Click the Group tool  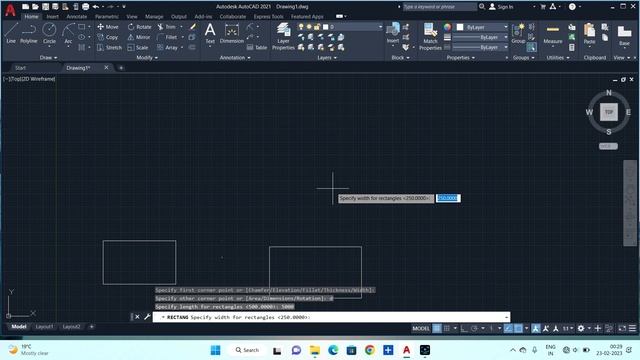point(518,33)
